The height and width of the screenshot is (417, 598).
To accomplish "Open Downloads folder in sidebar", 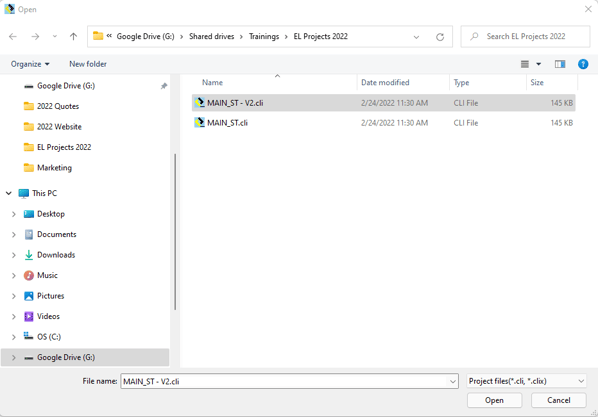I will click(x=56, y=255).
